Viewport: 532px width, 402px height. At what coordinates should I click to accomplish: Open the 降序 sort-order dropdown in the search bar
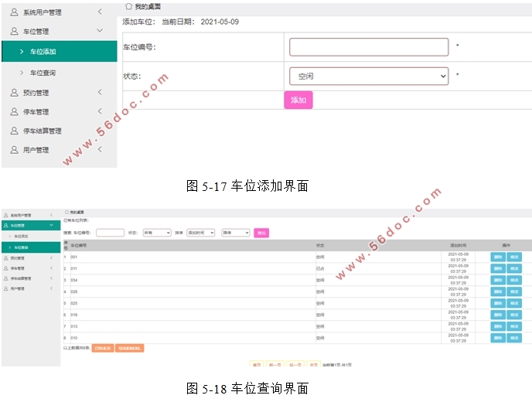pos(235,233)
